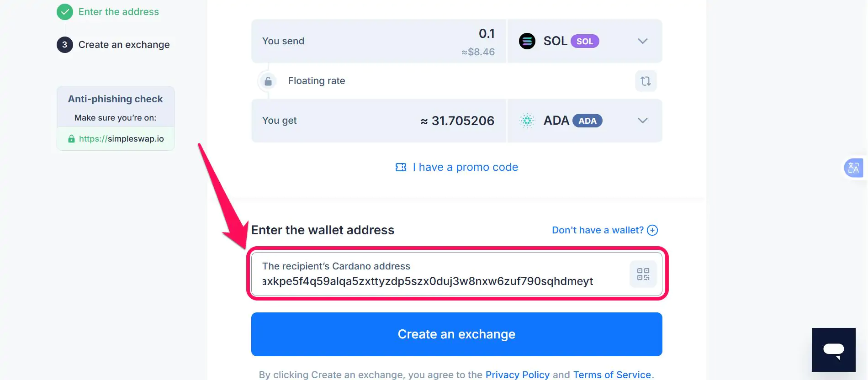
Task: Open the Privacy Policy link
Action: [517, 375]
